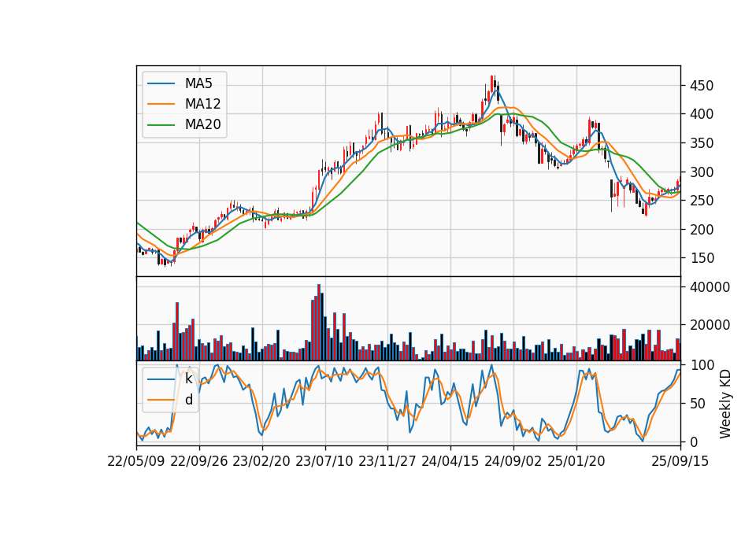Viewport: 756px width, 543px height.
Task: Click the 20000 volume axis label
Action: 710,325
